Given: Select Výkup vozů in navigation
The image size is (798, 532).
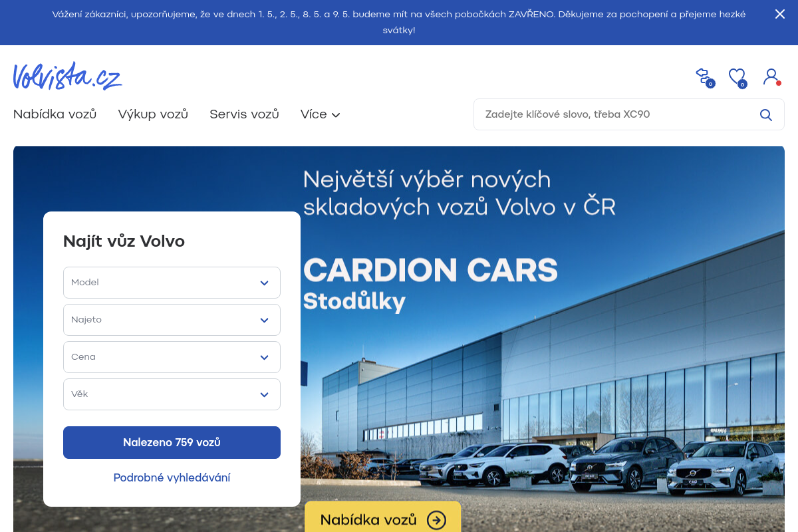Looking at the screenshot, I should pyautogui.click(x=152, y=114).
